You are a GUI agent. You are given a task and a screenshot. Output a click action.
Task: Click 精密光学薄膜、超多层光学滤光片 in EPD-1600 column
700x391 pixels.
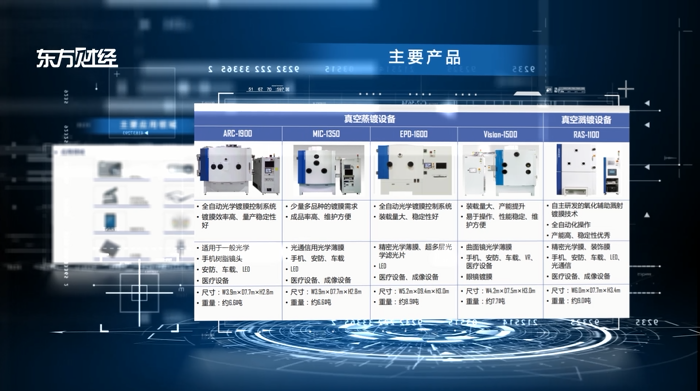(415, 251)
